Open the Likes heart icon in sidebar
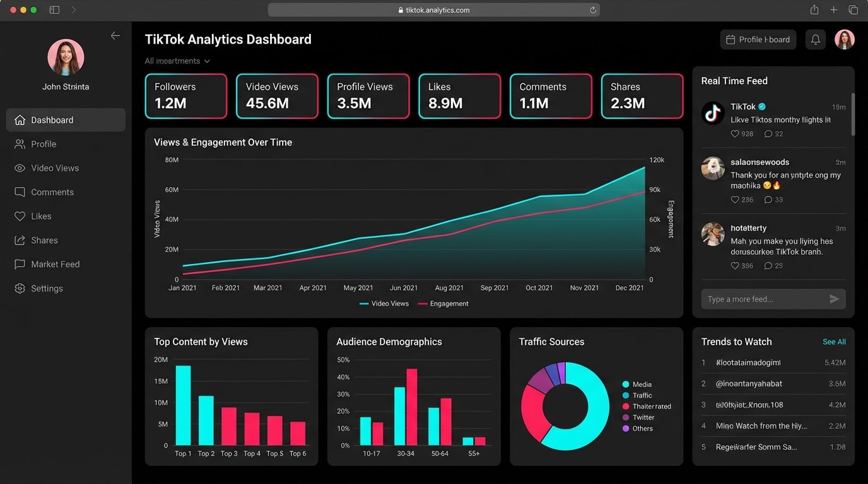The height and width of the screenshot is (484, 868). coord(20,216)
